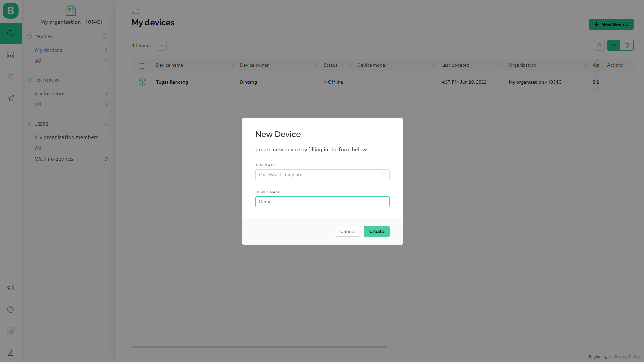Search within DEVICES section
This screenshot has width=644, height=363.
105,37
